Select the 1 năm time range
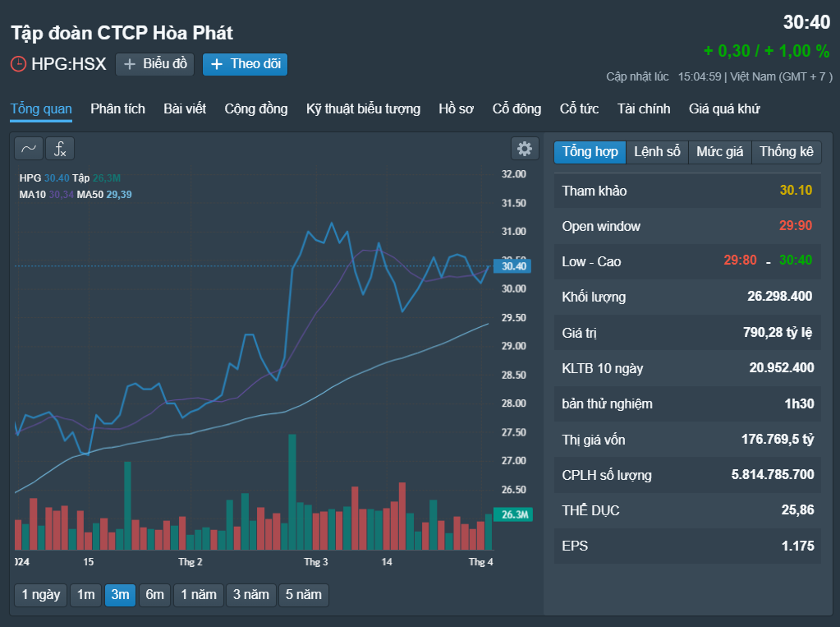 click(x=198, y=595)
